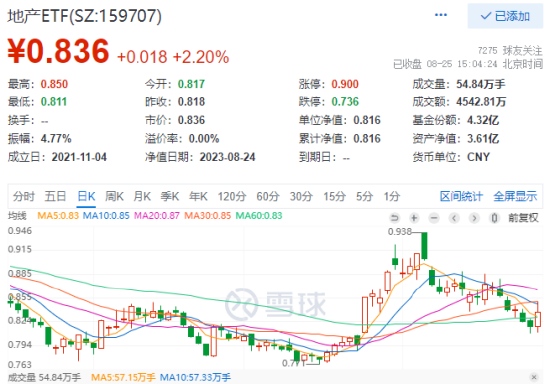Click the 已添加 added button
This screenshot has width=550, height=384.
[x=505, y=16]
